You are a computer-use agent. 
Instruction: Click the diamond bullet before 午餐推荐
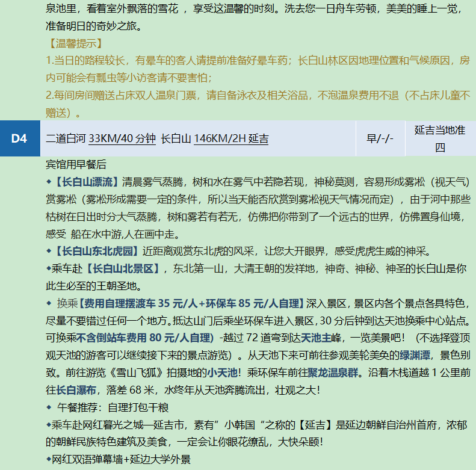click(x=49, y=407)
